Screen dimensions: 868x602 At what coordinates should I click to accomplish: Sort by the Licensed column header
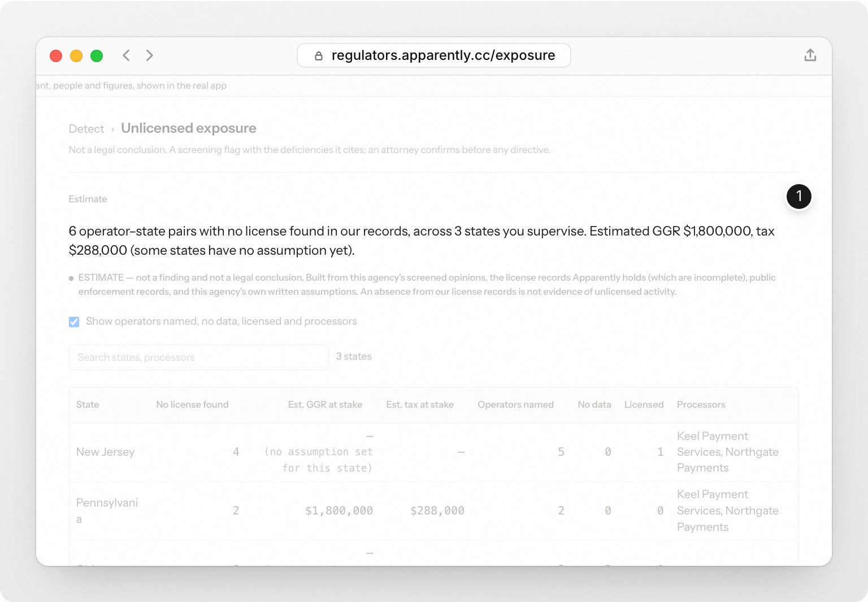[x=644, y=404]
